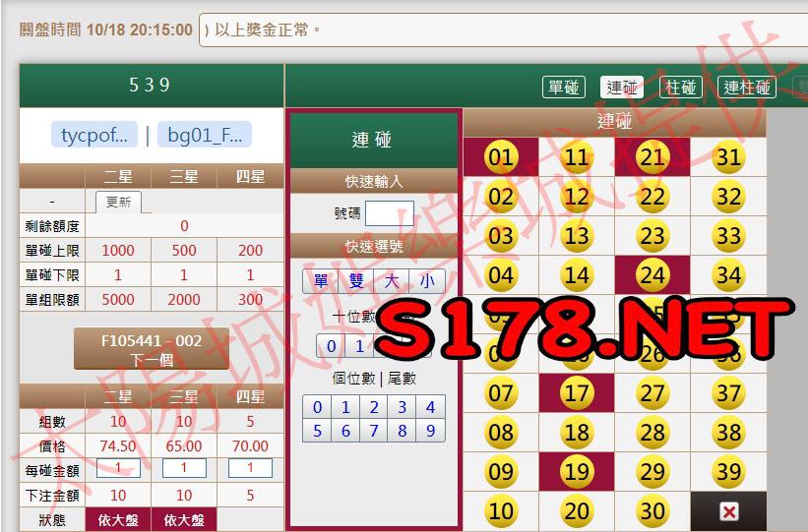This screenshot has width=808, height=532.
Task: Focus the 號碼 quick input field
Action: (390, 212)
